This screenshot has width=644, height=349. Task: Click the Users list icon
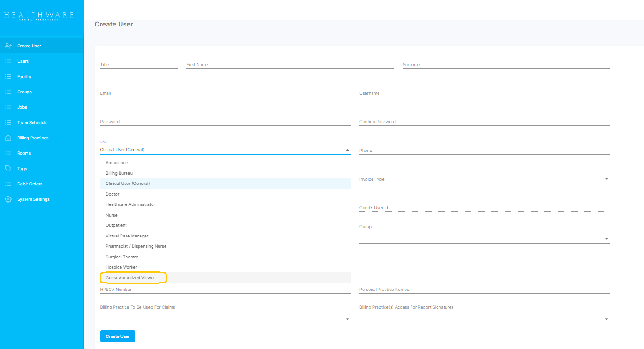tap(8, 61)
